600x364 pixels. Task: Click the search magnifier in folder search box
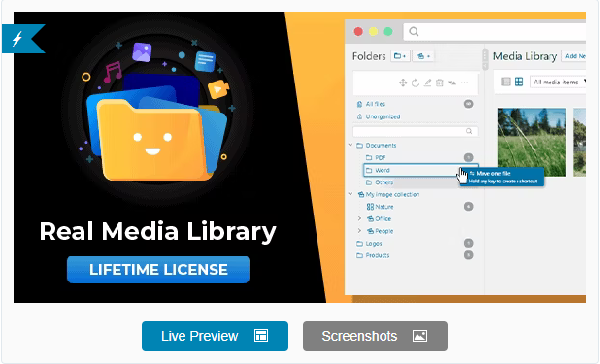point(469,131)
